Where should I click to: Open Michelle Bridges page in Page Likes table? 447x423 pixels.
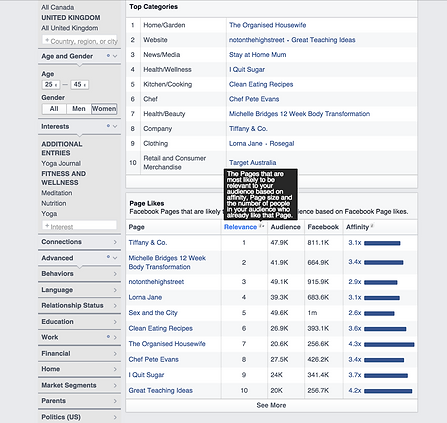[x=167, y=262]
